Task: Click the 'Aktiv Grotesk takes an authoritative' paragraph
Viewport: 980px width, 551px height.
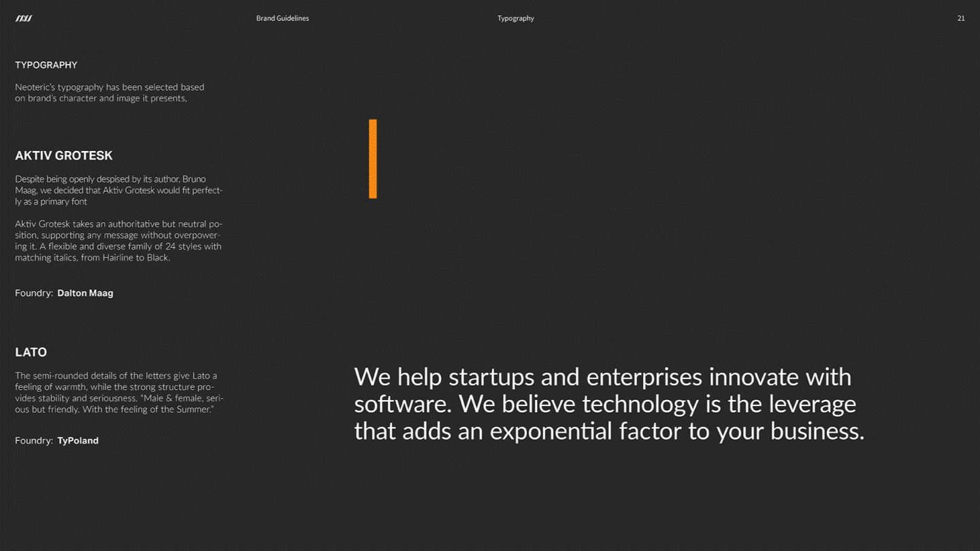Action: pos(118,241)
